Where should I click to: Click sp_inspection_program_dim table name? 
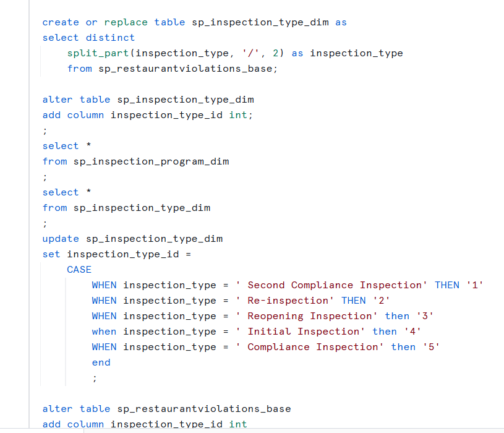pyautogui.click(x=151, y=161)
